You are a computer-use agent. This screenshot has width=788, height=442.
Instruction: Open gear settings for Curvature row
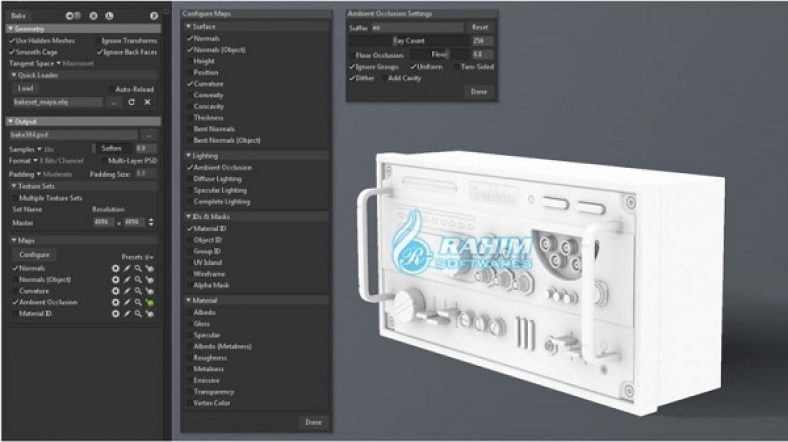[x=116, y=291]
